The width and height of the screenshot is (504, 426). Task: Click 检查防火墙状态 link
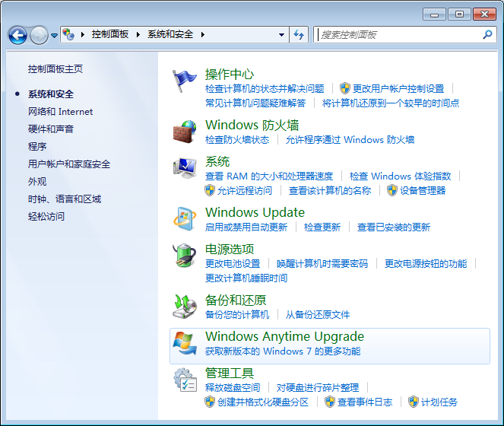coord(237,140)
